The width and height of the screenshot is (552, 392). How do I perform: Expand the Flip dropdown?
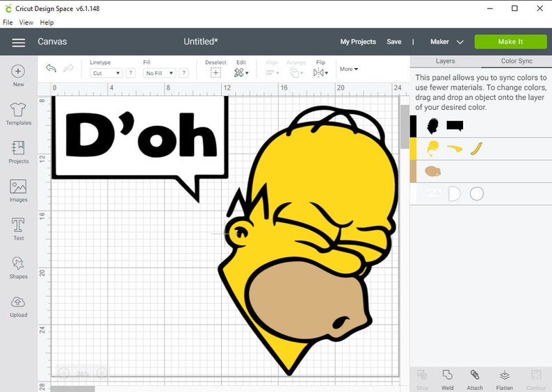coord(320,73)
